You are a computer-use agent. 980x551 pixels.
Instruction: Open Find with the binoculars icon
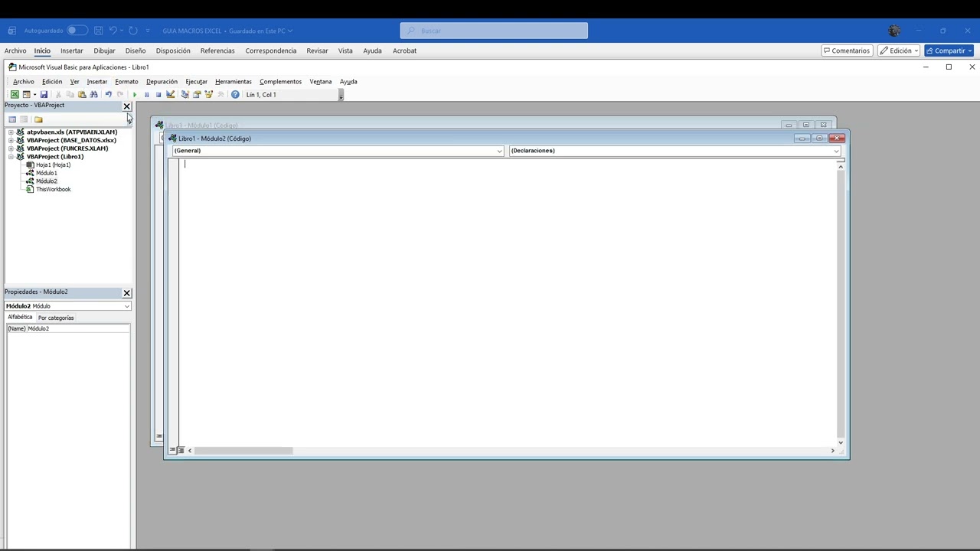point(93,94)
